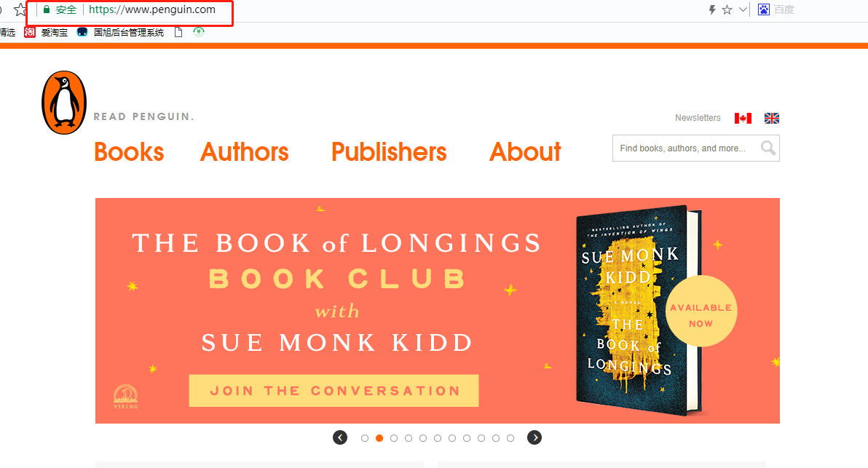Open the 爱淘宝 bookmark
The height and width of the screenshot is (468, 868).
click(47, 33)
